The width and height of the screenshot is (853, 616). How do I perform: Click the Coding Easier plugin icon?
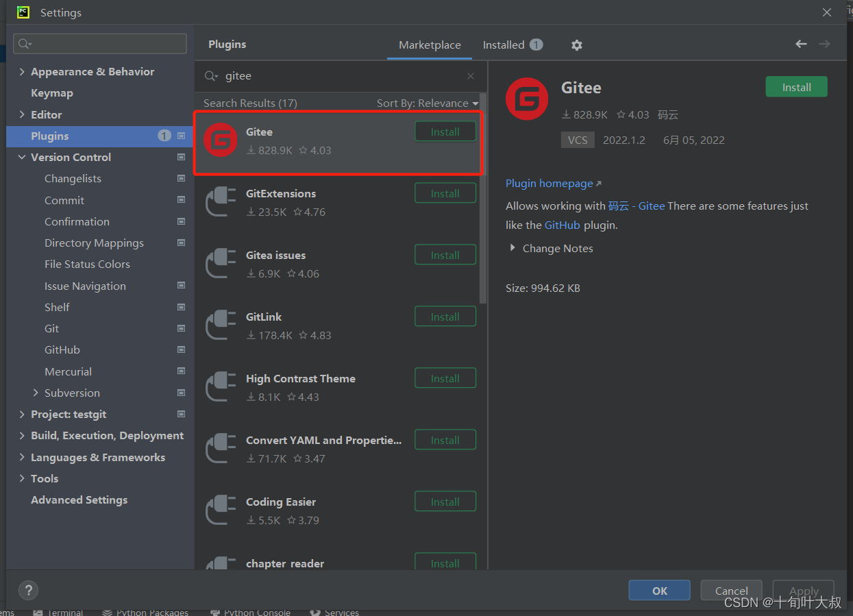tap(221, 510)
